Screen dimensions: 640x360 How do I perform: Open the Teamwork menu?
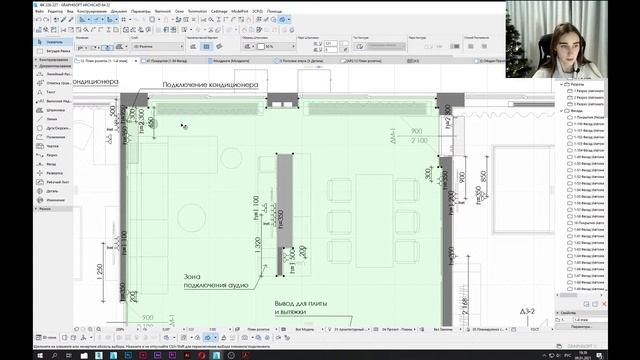[x=163, y=11]
